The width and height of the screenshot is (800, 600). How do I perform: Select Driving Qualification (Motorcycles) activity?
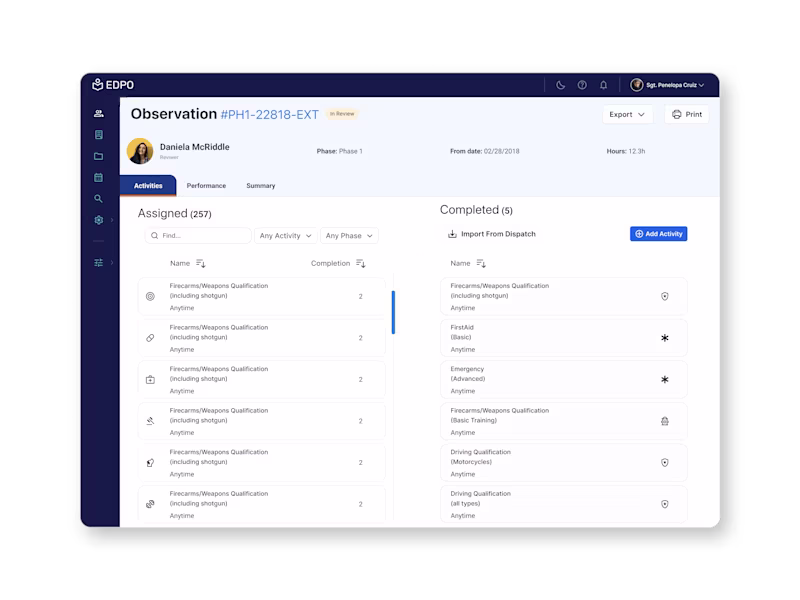tap(563, 463)
